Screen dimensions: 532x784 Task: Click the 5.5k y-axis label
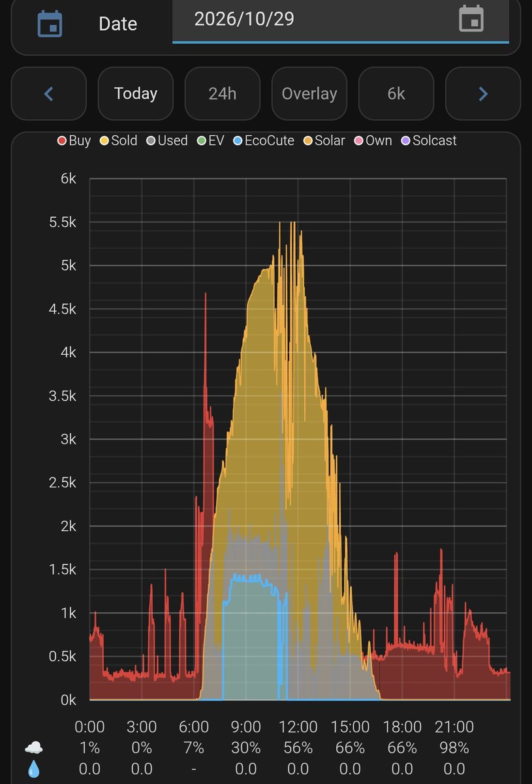click(63, 223)
